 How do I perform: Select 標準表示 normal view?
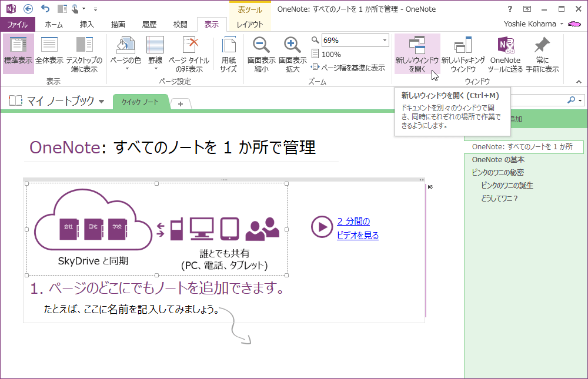[18, 53]
